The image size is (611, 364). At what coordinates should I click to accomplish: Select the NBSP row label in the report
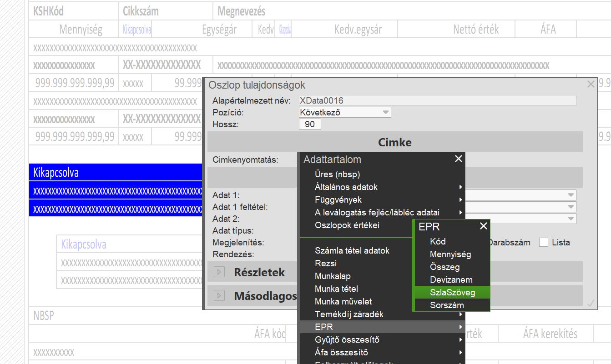[44, 315]
